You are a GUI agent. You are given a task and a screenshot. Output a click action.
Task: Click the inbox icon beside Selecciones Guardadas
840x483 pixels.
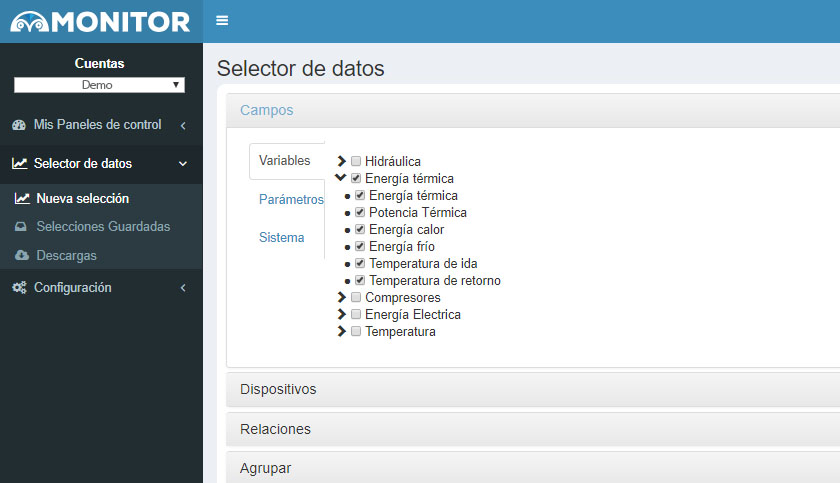(21, 227)
